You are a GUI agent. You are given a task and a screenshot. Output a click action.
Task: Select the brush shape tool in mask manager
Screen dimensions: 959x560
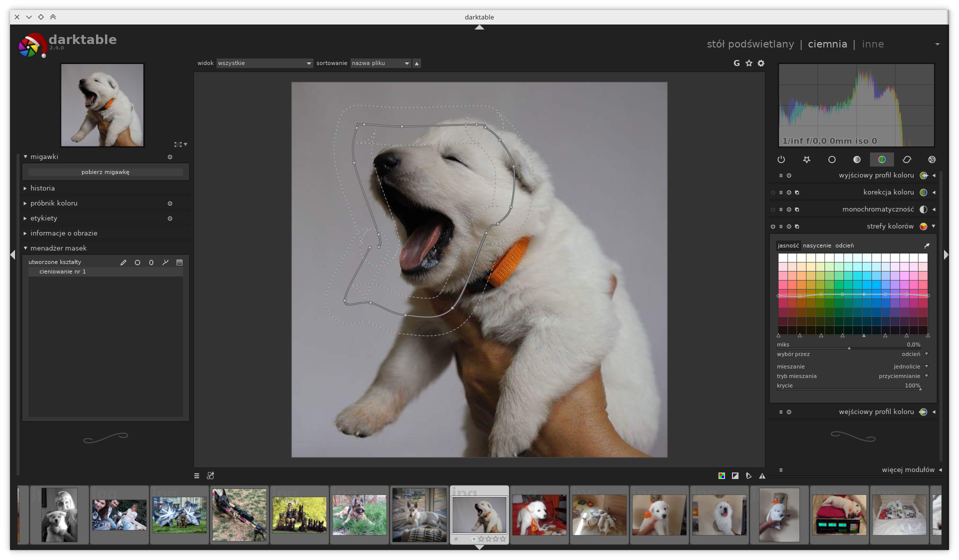click(123, 262)
